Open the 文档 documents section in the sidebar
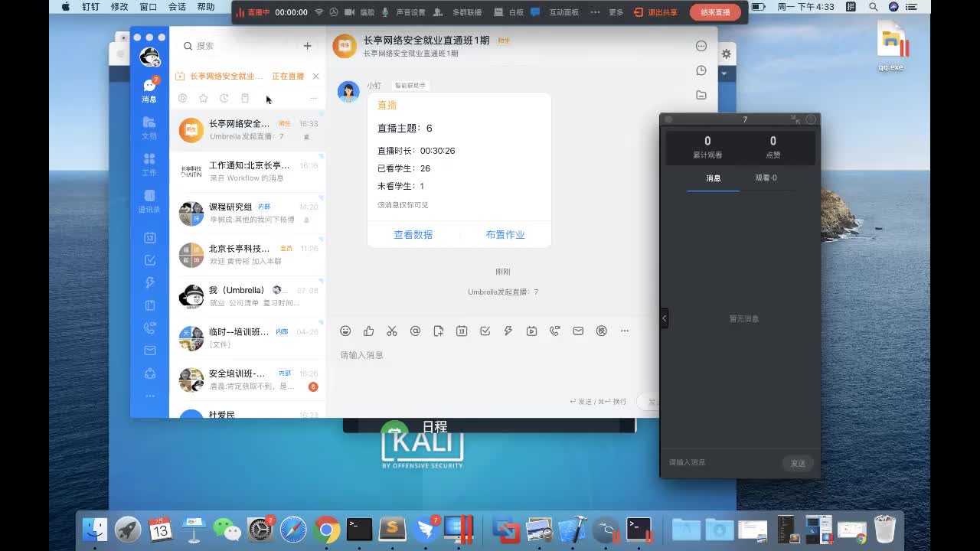The height and width of the screenshot is (551, 980). (149, 127)
